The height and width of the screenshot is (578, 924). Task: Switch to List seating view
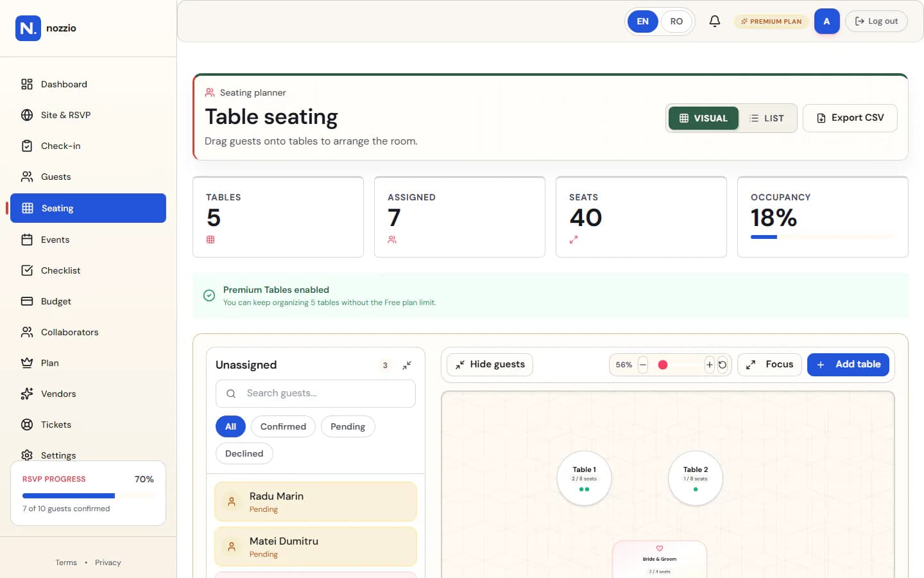767,118
